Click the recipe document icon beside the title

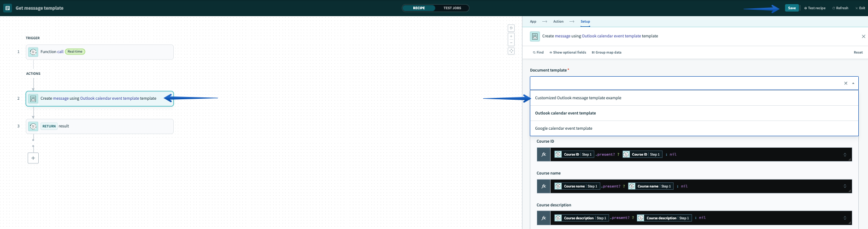7,8
